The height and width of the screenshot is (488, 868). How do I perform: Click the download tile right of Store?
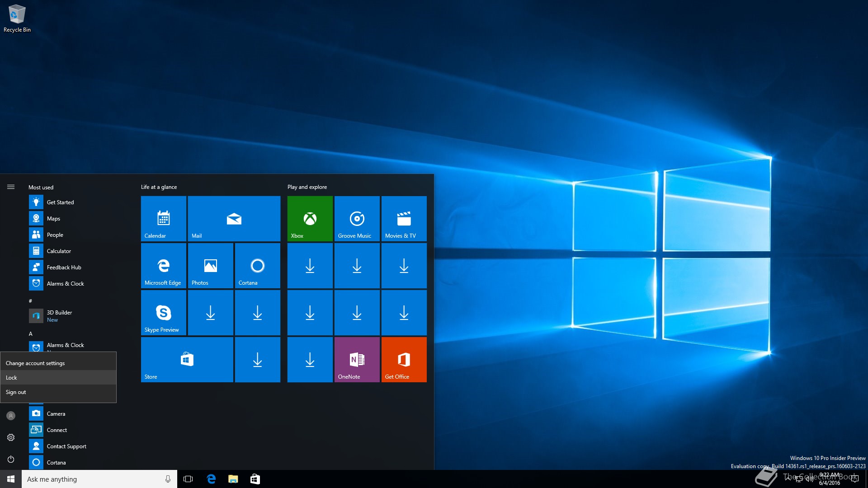(x=257, y=359)
